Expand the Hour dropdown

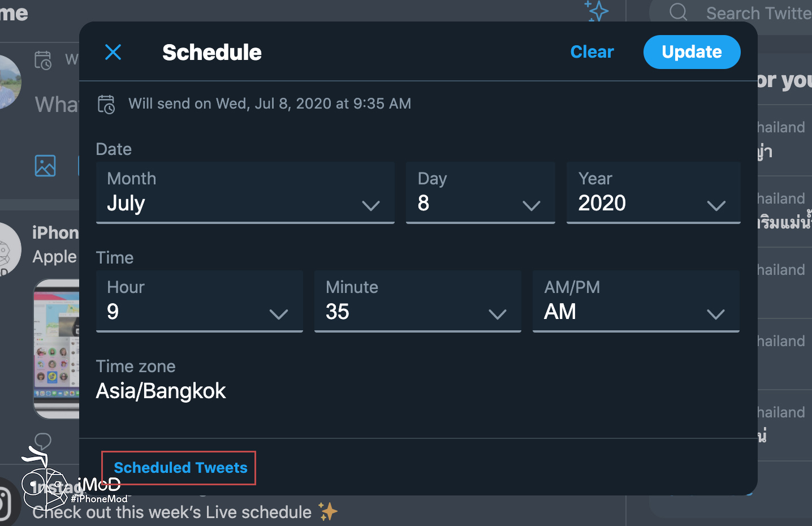(x=199, y=301)
